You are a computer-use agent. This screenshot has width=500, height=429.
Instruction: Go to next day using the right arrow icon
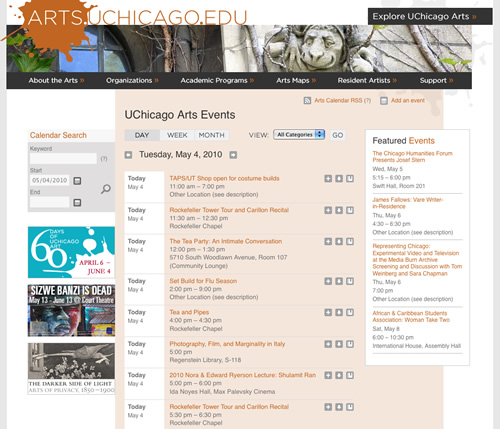coord(233,155)
